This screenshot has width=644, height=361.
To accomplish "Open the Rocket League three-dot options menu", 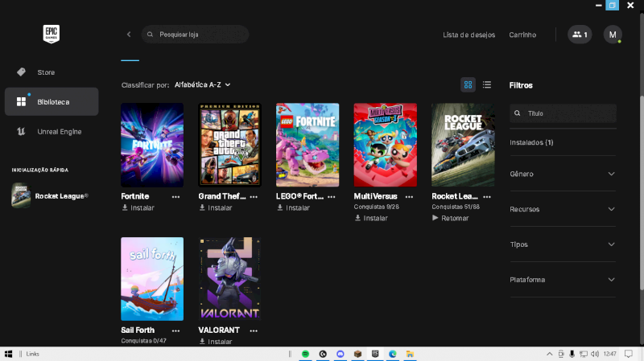I will point(488,196).
